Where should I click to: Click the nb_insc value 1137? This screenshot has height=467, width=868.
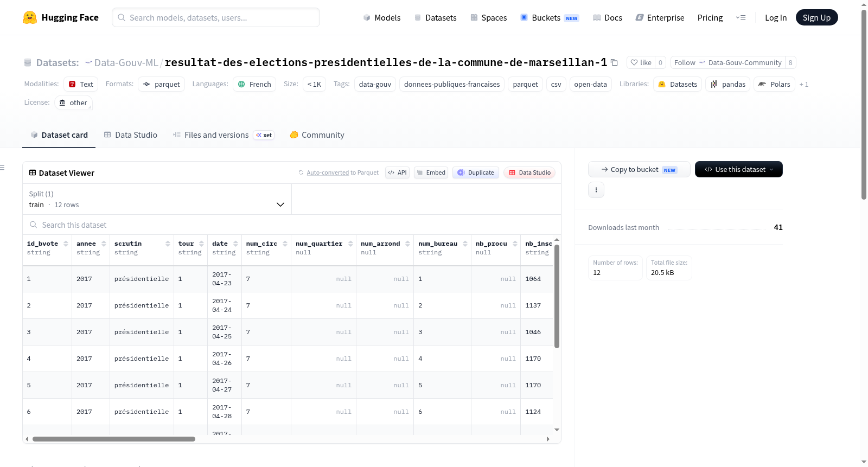click(533, 305)
